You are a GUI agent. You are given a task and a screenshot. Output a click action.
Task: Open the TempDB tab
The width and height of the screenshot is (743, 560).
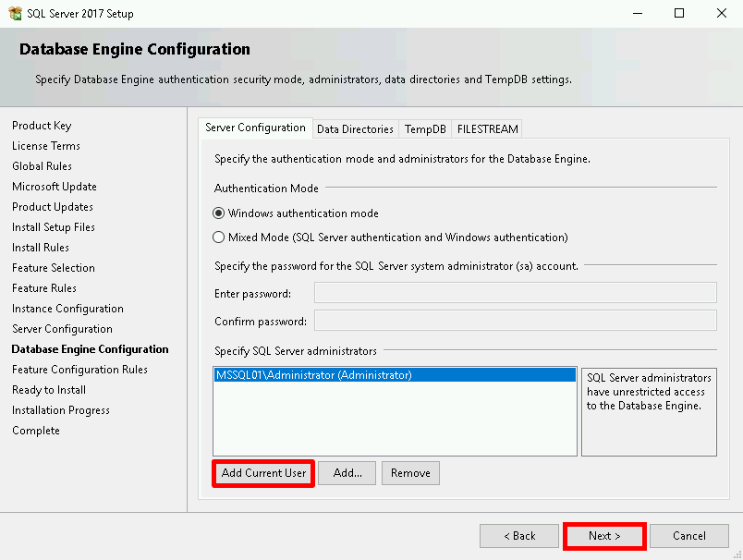425,129
